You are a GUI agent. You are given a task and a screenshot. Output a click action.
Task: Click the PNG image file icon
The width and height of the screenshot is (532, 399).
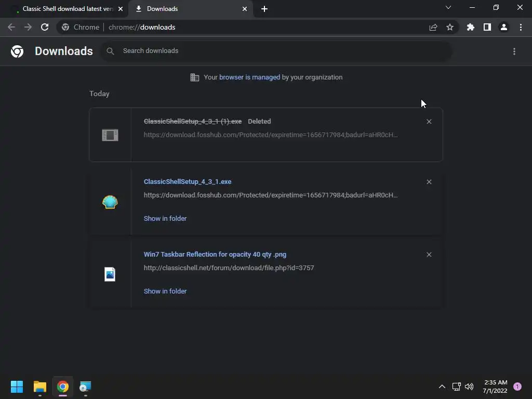click(110, 274)
